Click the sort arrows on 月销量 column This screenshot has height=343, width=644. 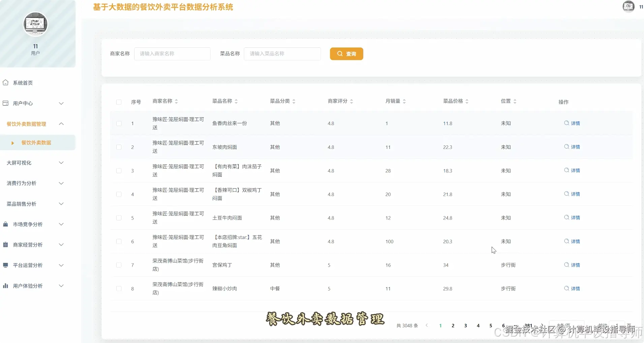405,101
